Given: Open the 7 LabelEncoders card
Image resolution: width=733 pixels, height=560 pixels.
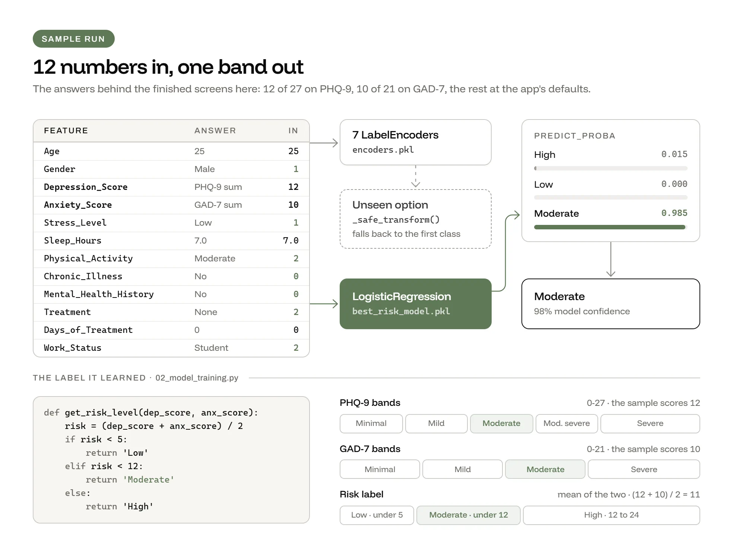Looking at the screenshot, I should pyautogui.click(x=415, y=142).
